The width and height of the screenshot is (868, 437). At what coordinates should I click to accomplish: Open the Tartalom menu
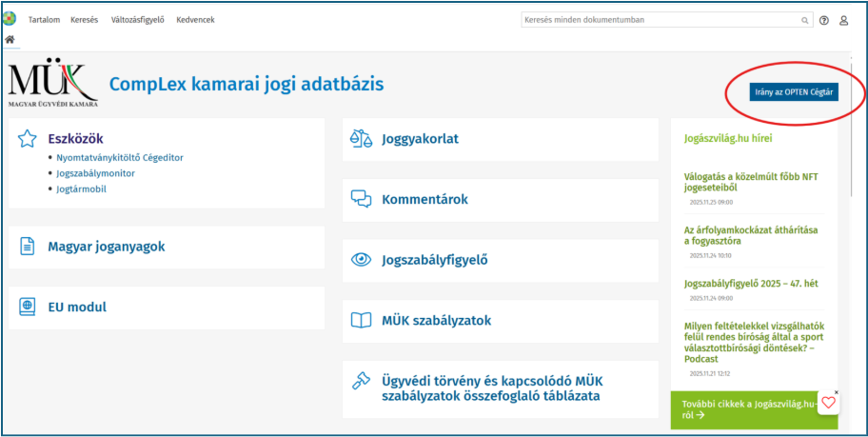(x=44, y=20)
